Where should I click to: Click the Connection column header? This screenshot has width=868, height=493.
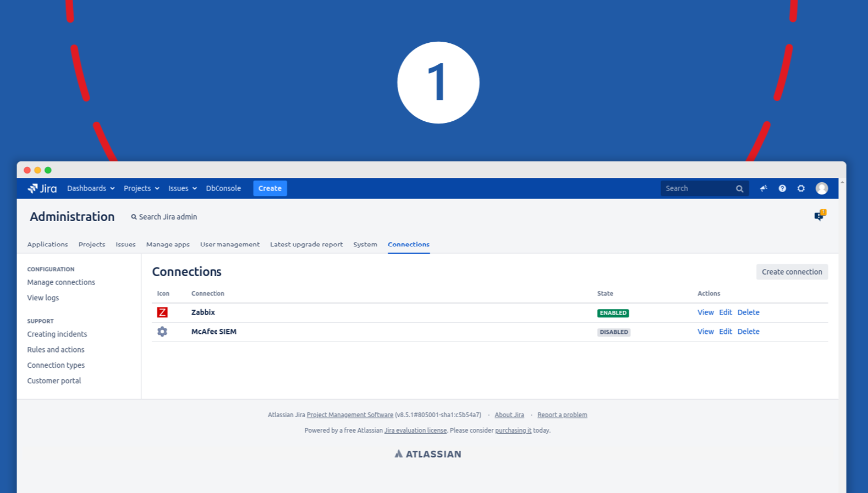point(208,294)
